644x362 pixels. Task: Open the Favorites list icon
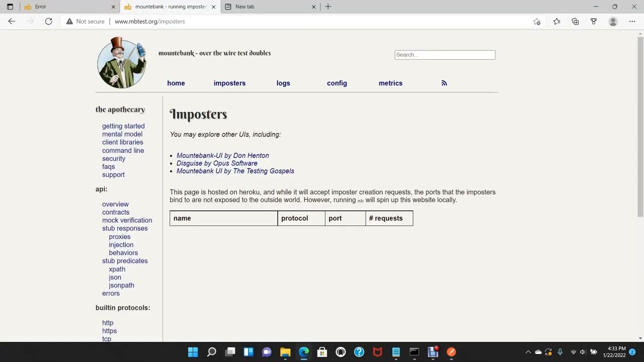[556, 21]
